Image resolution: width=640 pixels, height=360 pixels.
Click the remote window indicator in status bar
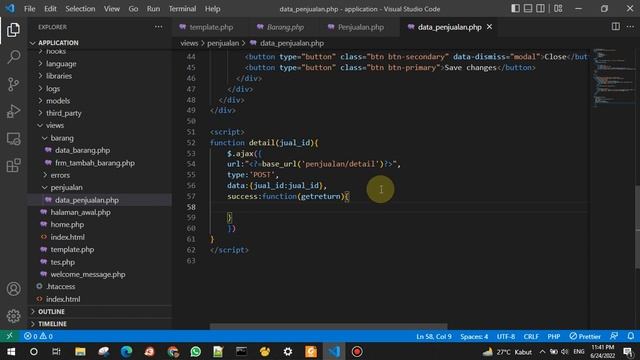[x=9, y=336]
